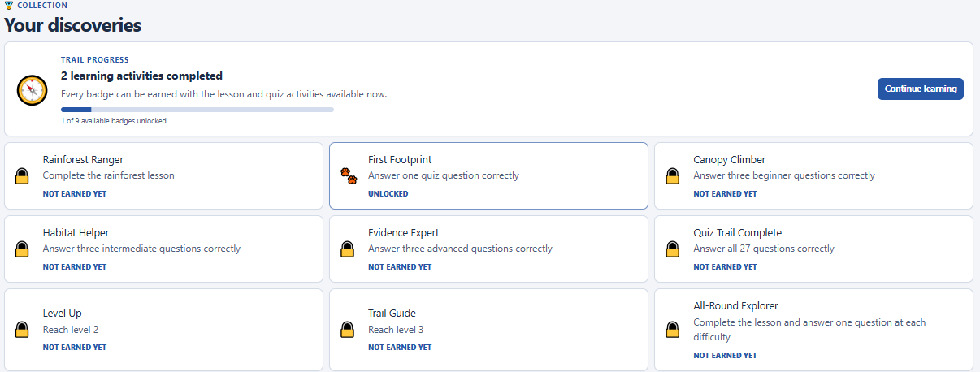Click the Your discoveries heading
980x372 pixels.
[x=73, y=25]
